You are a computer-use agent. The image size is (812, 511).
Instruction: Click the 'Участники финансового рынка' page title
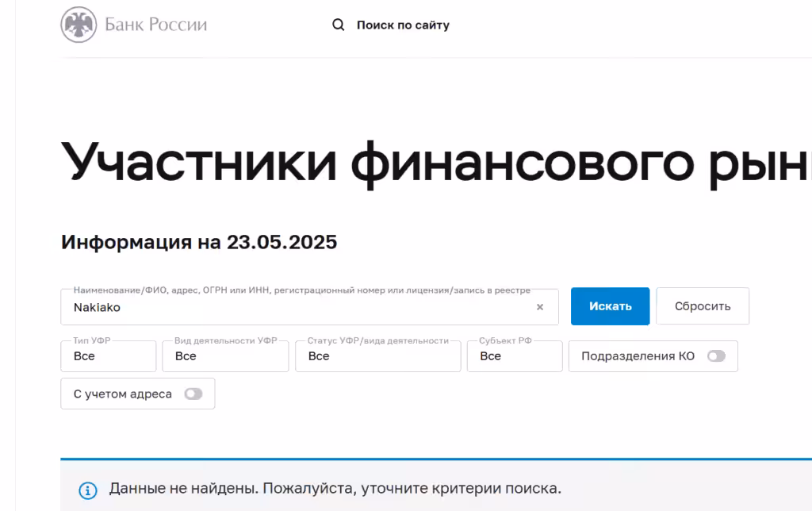click(x=436, y=163)
